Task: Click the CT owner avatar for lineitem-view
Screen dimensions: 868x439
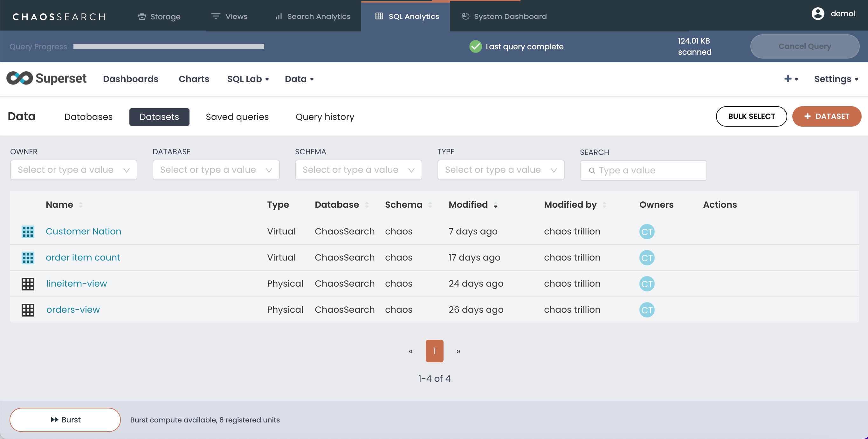Action: point(647,284)
